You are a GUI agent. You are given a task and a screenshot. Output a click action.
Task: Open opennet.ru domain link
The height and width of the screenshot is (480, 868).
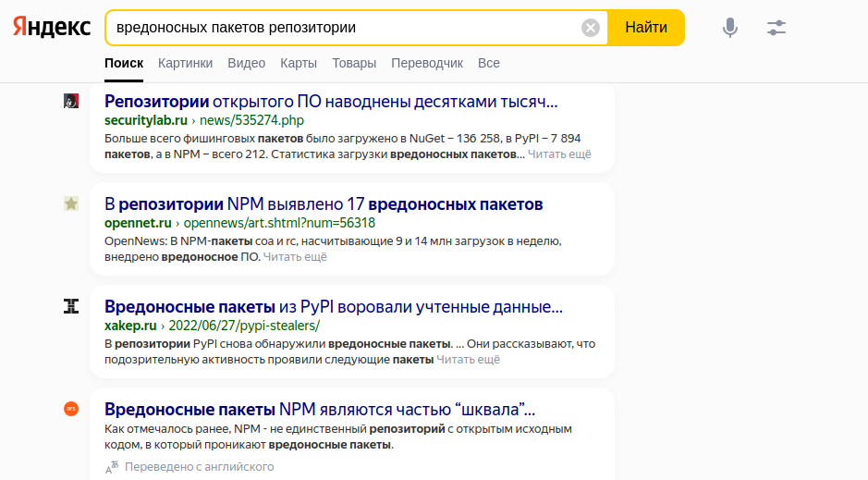(x=138, y=223)
